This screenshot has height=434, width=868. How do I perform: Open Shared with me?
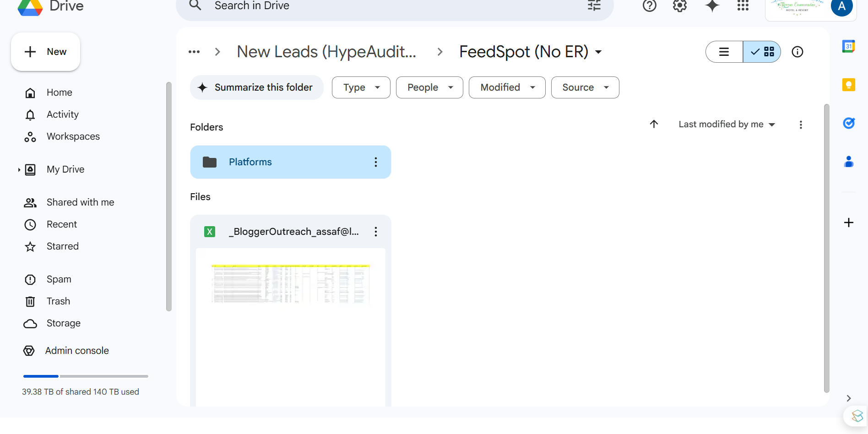point(81,202)
